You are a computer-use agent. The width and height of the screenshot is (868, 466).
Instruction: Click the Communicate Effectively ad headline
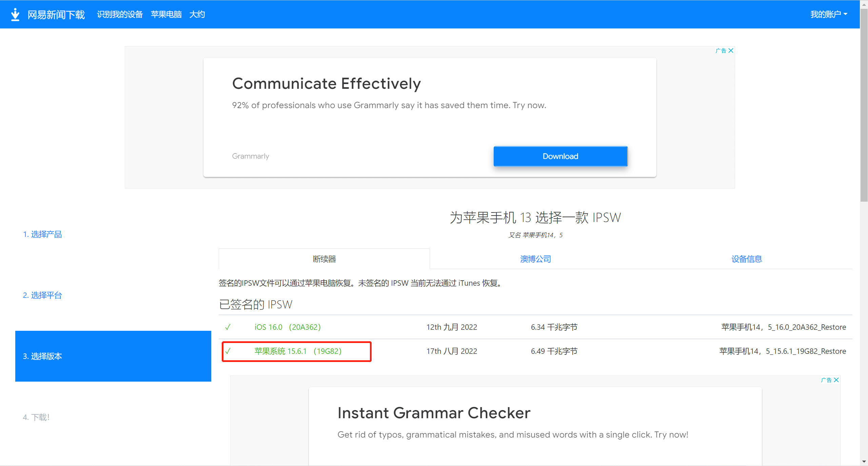click(x=326, y=83)
